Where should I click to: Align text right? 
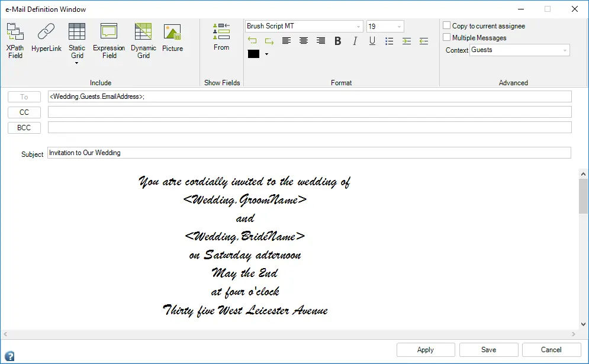click(321, 41)
